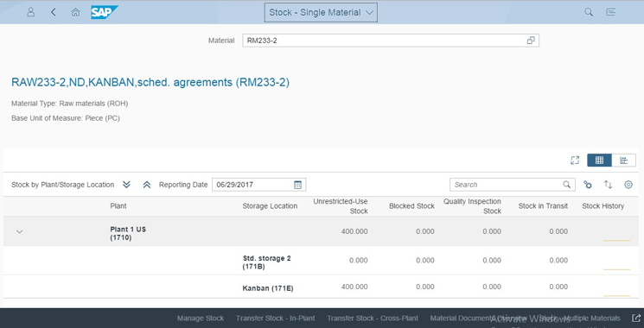Select Stock in Transit column header
The height and width of the screenshot is (328, 644).
[x=543, y=205]
